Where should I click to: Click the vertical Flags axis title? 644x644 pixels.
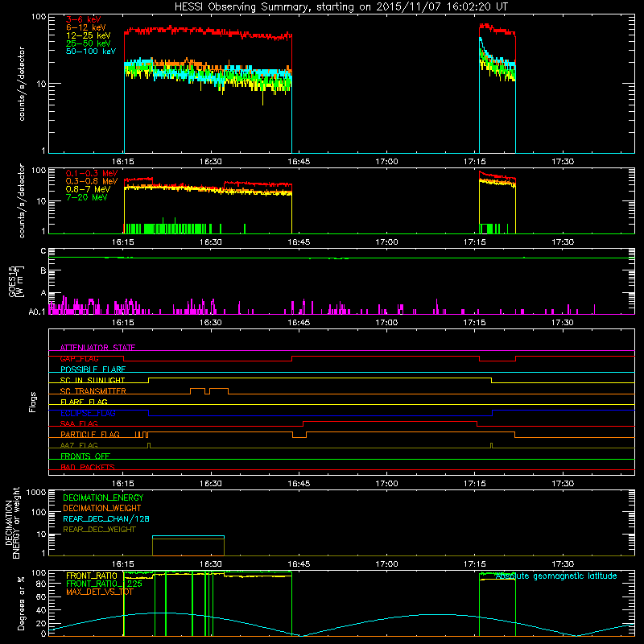(x=33, y=402)
